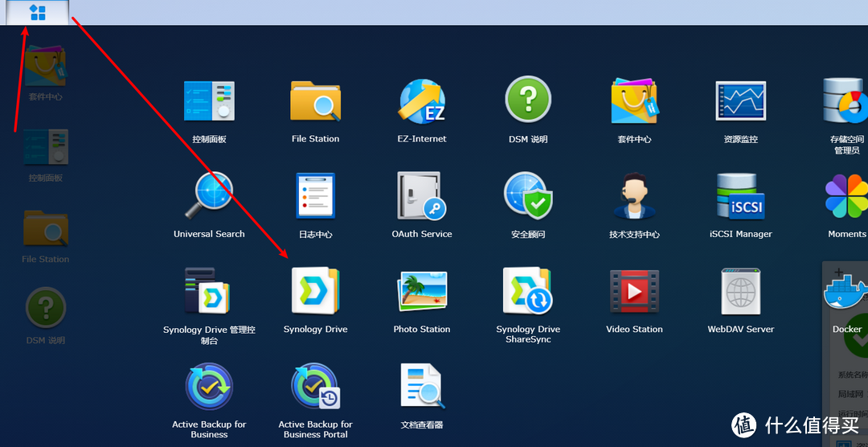Open 日志中心 icon
This screenshot has height=447, width=868.
316,195
